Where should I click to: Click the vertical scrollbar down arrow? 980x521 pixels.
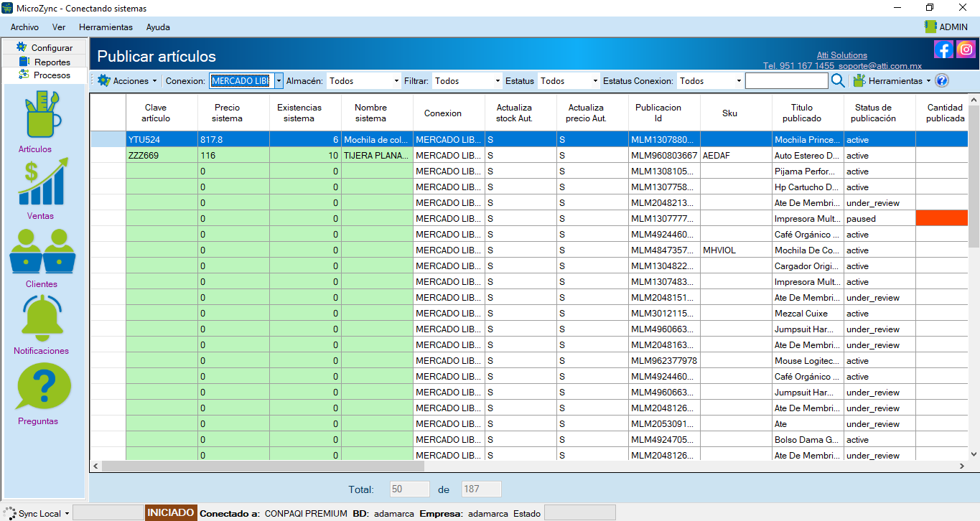coord(974,454)
